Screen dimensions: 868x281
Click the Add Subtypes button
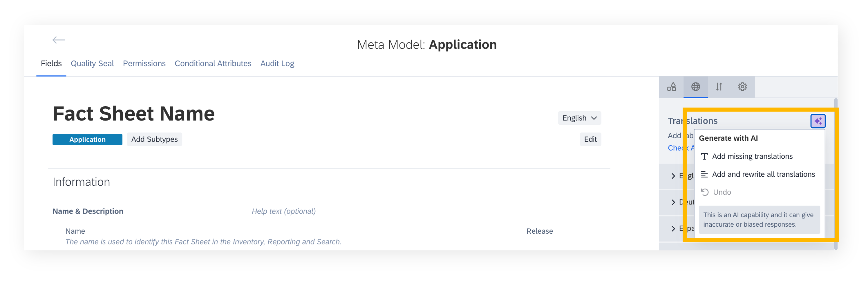[x=154, y=139]
